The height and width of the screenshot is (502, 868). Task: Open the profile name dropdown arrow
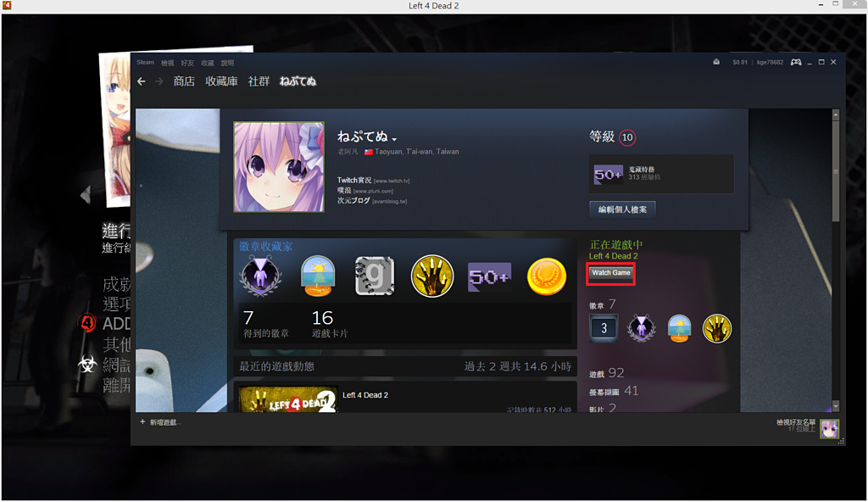[x=394, y=139]
